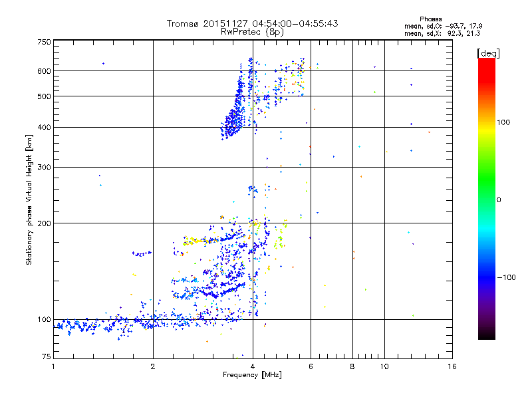Click the y-axis tick label '75'

click(47, 356)
